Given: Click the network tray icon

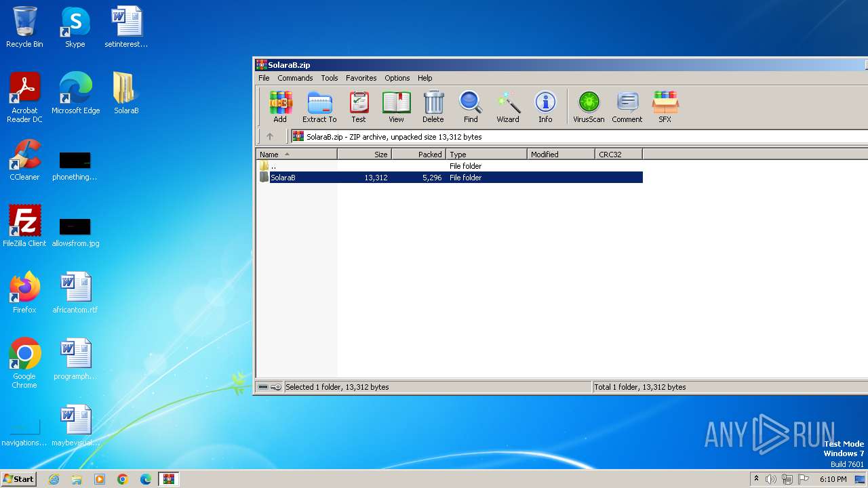Looking at the screenshot, I should (787, 479).
